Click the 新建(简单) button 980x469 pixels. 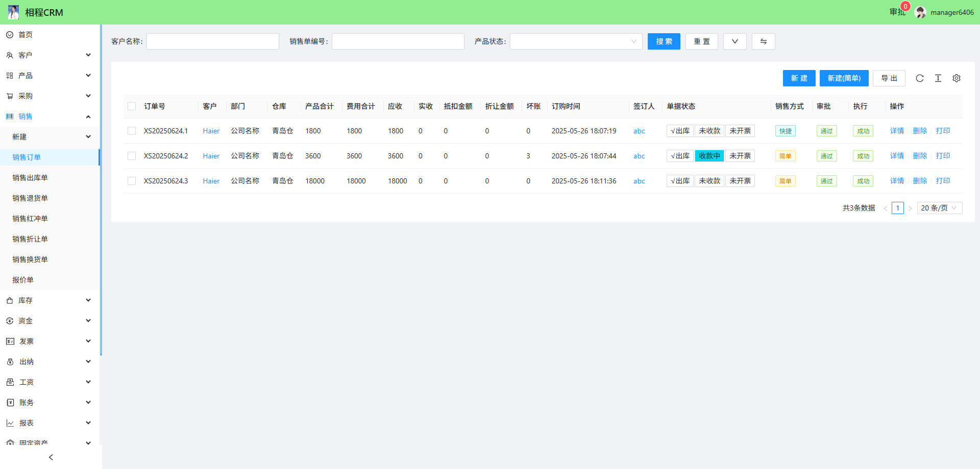click(844, 78)
